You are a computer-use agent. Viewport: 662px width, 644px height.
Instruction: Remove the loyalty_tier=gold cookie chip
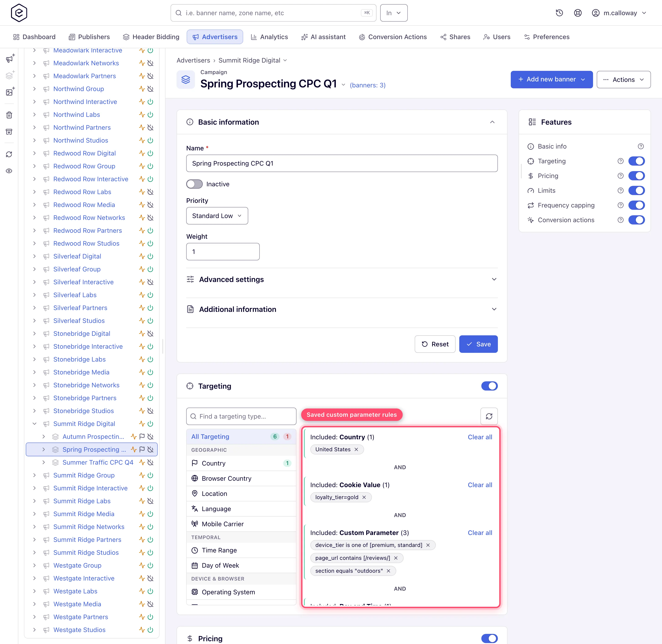[x=364, y=497]
